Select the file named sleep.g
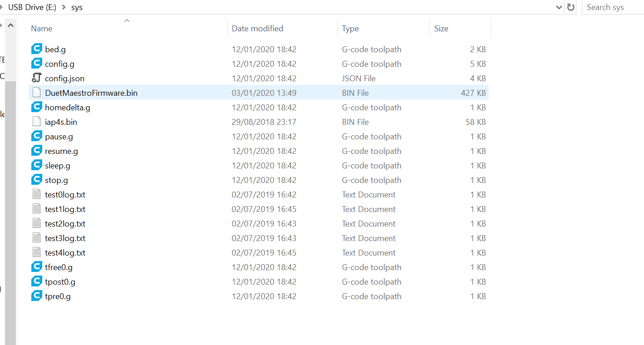The height and width of the screenshot is (345, 644). (x=58, y=165)
